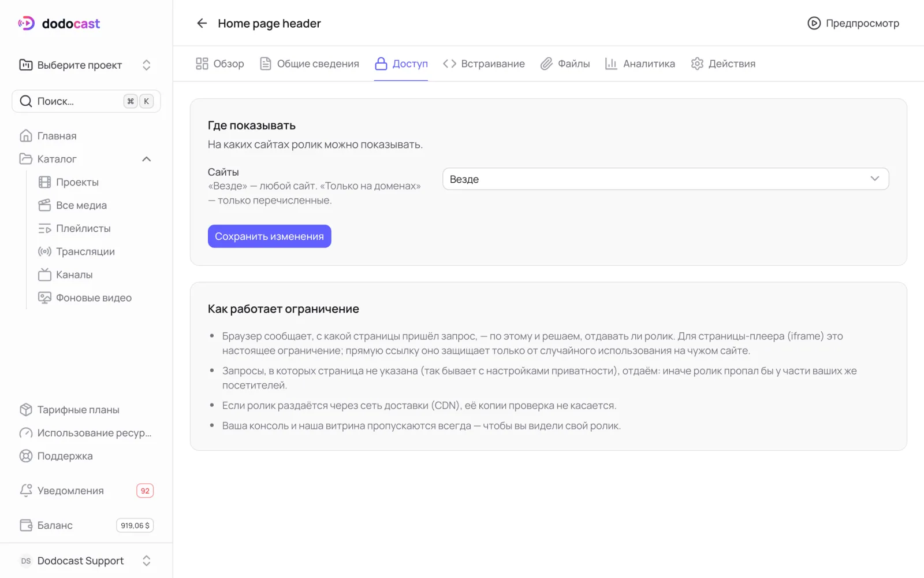Screen dimensions: 924x578
Task: Click Сохранить изменения button
Action: pos(270,236)
